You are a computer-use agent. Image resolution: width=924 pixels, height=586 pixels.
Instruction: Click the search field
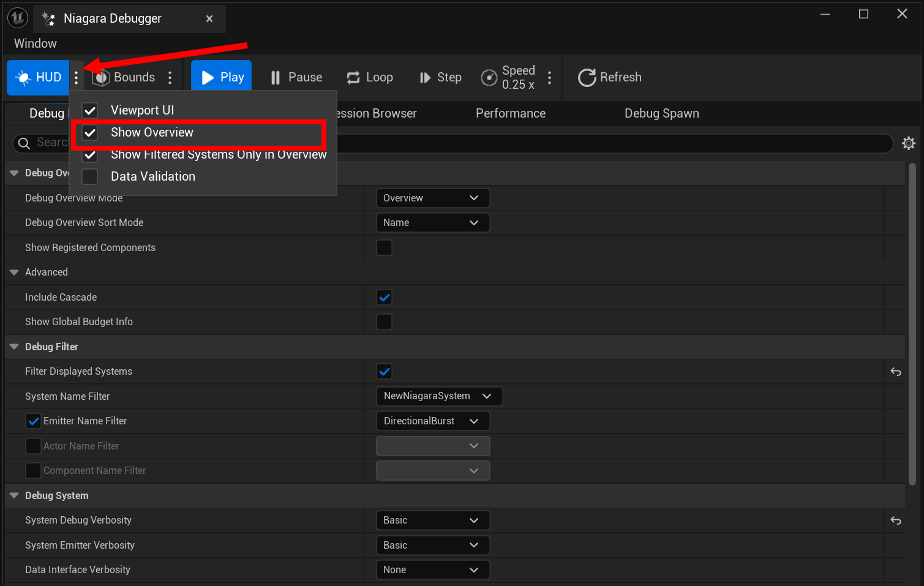[x=453, y=143]
